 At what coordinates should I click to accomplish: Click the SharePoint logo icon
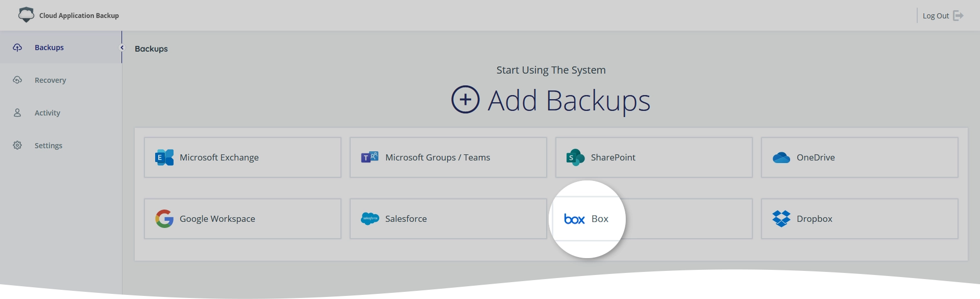575,157
